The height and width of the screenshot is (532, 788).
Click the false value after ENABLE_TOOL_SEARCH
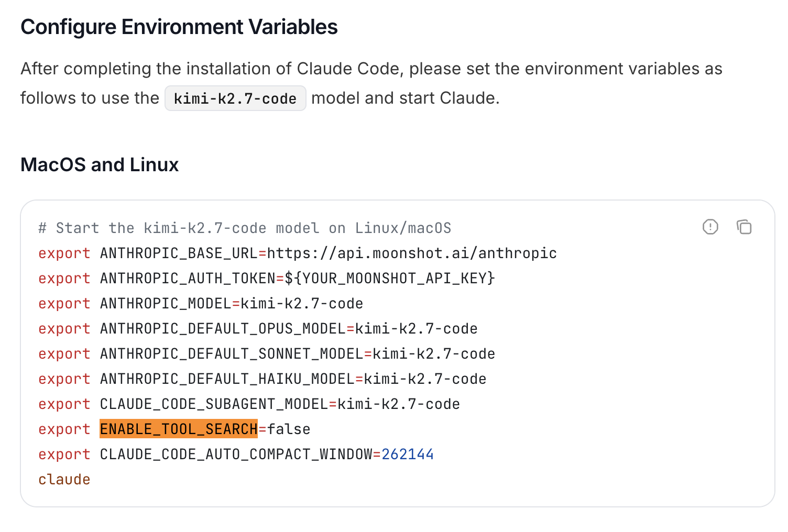(289, 429)
